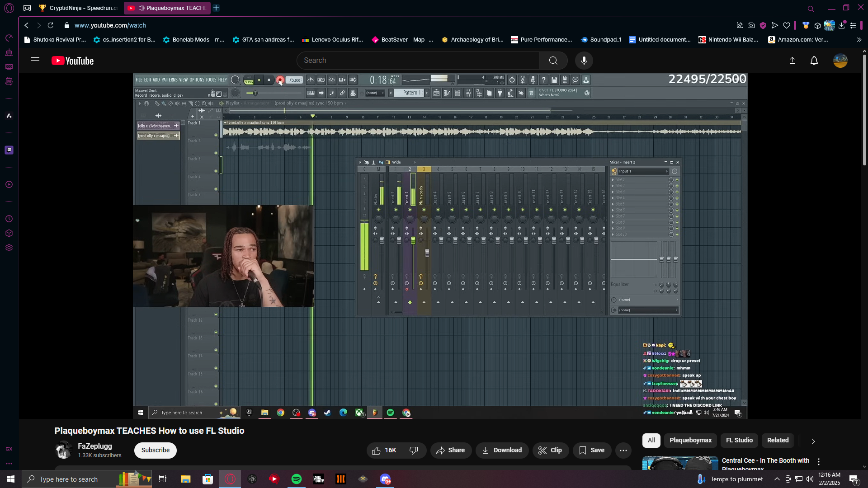Click the YouTube notifications bell

coord(814,61)
